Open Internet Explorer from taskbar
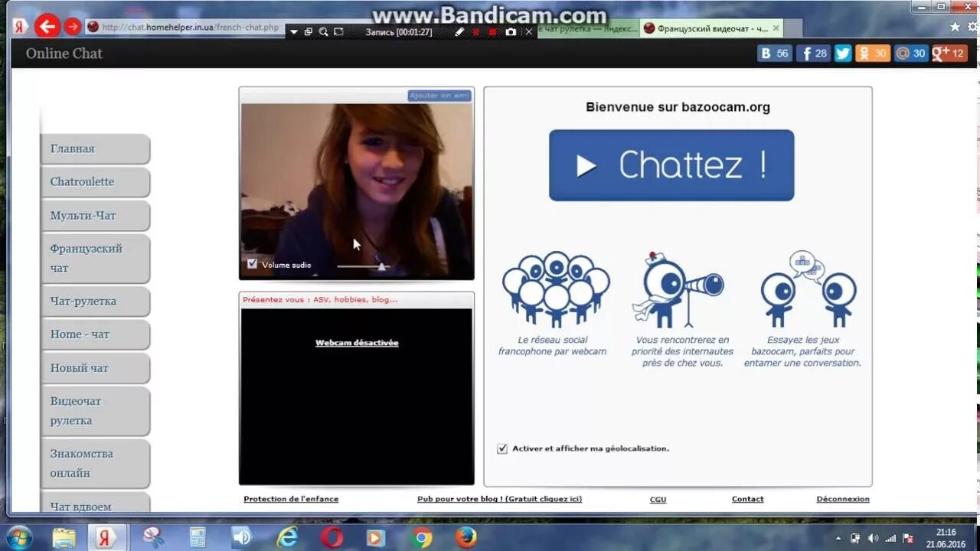Viewport: 980px width, 551px height. point(287,537)
